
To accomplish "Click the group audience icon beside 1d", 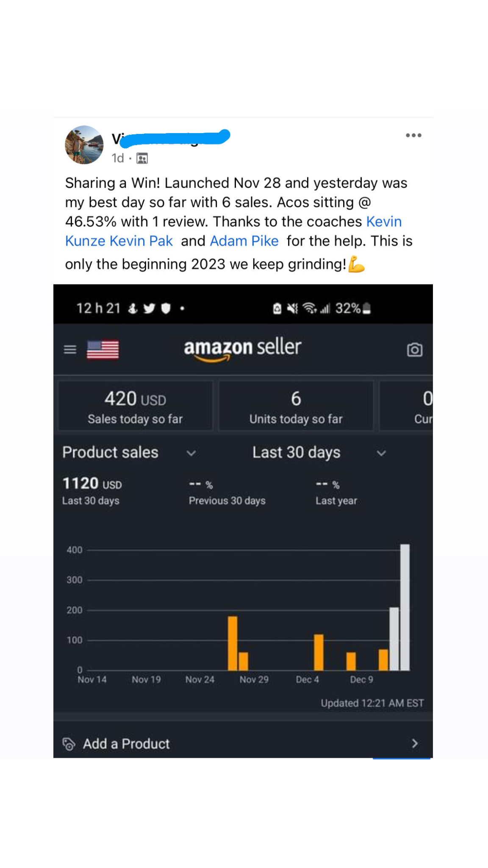I will 142,159.
